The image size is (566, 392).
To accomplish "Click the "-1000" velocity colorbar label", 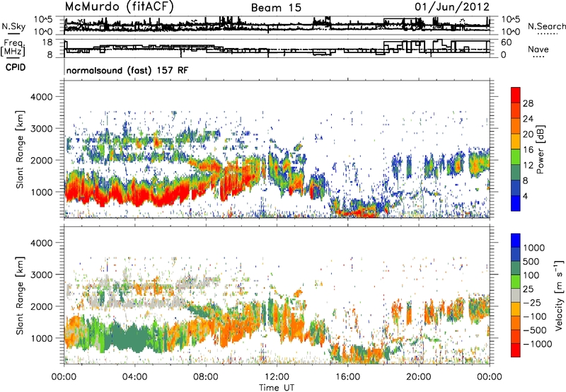I will (x=538, y=344).
